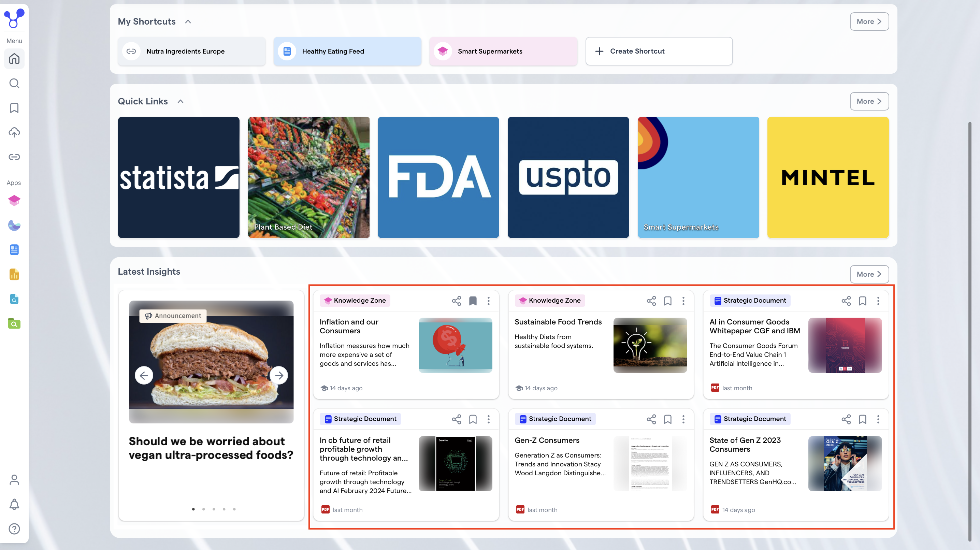
Task: Share the Inflation and our Consumers card
Action: [x=456, y=301]
